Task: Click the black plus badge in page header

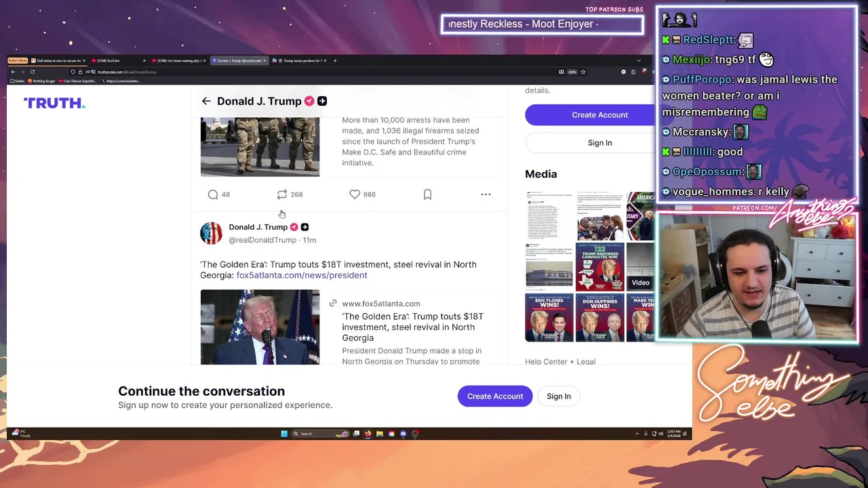Action: point(322,101)
